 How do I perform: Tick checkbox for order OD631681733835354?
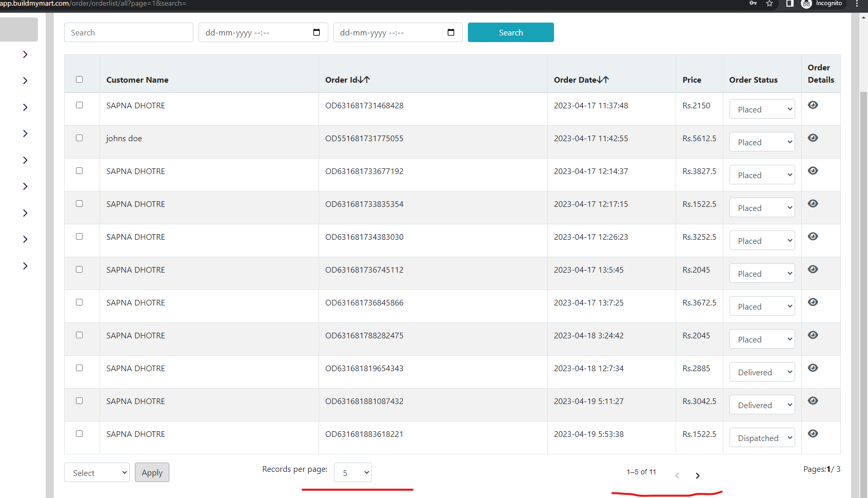click(x=79, y=203)
